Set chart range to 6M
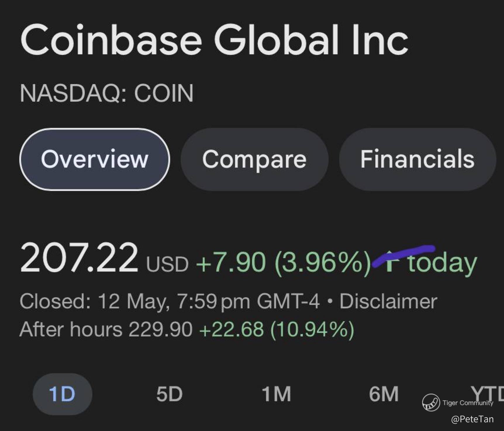This screenshot has height=431, width=504. (x=384, y=394)
